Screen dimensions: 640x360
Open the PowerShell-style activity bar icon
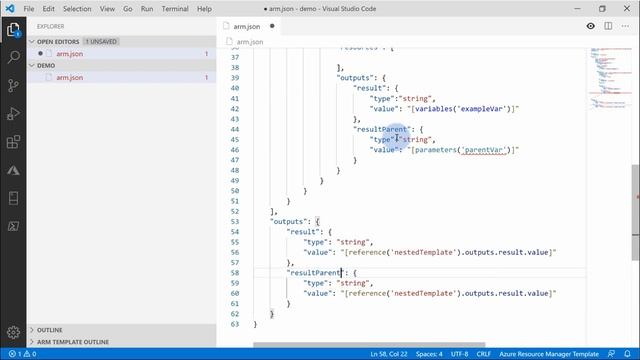[x=13, y=226]
